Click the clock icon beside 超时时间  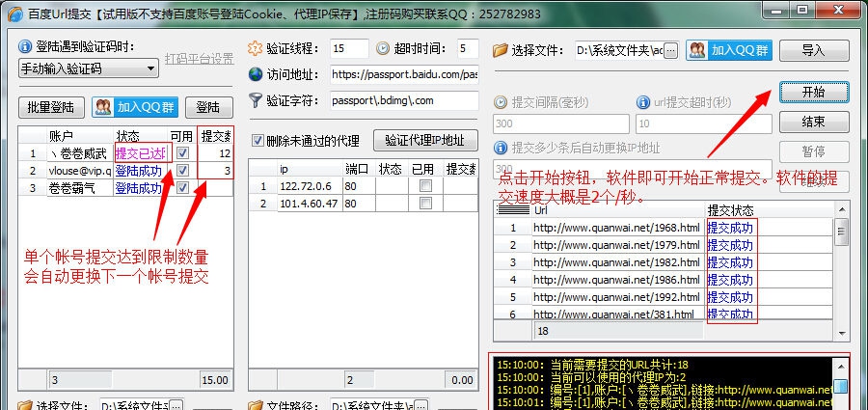tap(383, 49)
